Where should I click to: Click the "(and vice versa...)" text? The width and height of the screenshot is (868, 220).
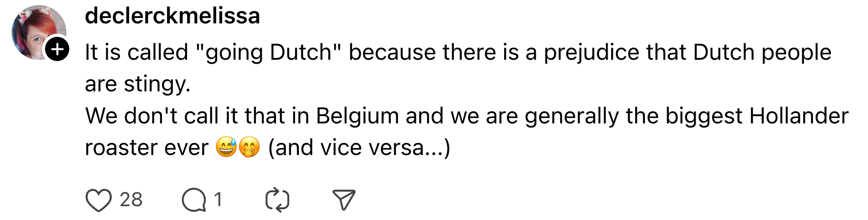click(359, 148)
